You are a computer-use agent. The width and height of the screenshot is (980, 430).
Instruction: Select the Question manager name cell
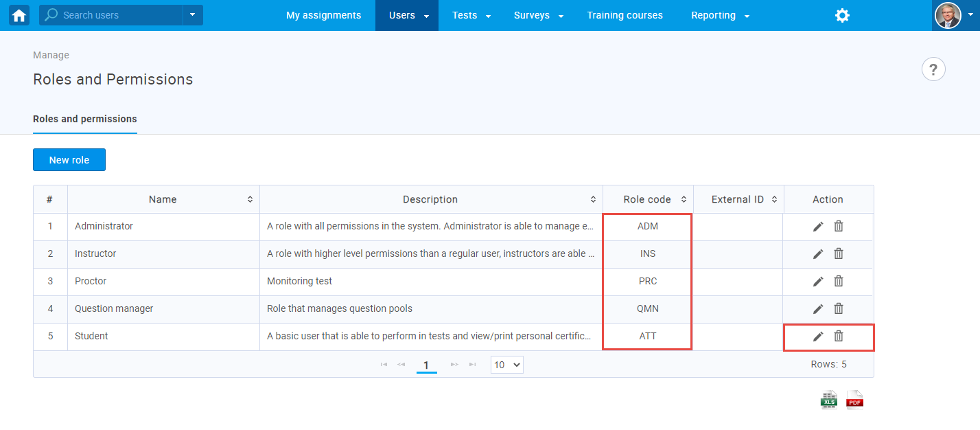click(163, 309)
